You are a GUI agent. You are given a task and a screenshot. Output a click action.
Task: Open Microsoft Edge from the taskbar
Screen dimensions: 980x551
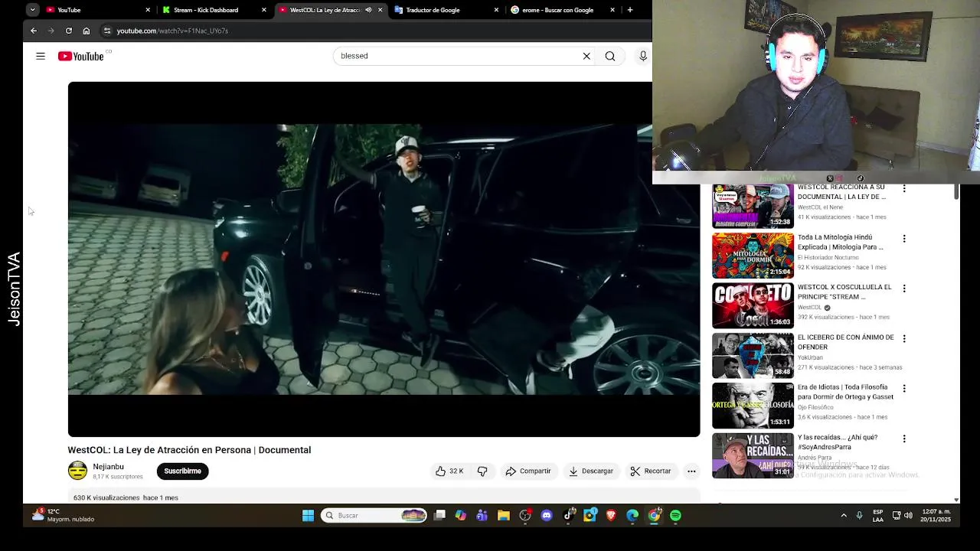click(x=632, y=516)
